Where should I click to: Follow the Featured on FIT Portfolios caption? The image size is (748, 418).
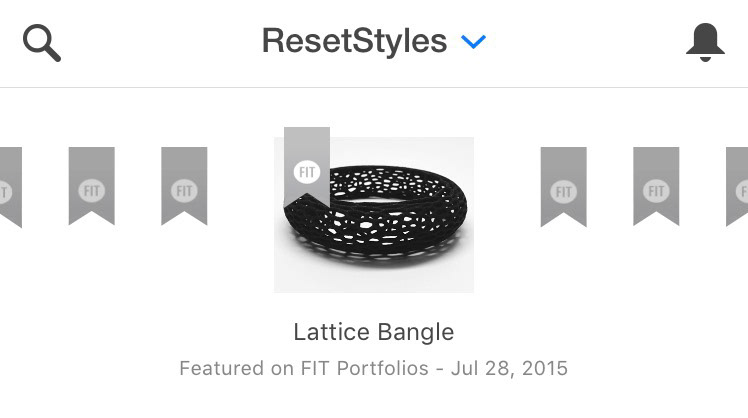pos(374,368)
